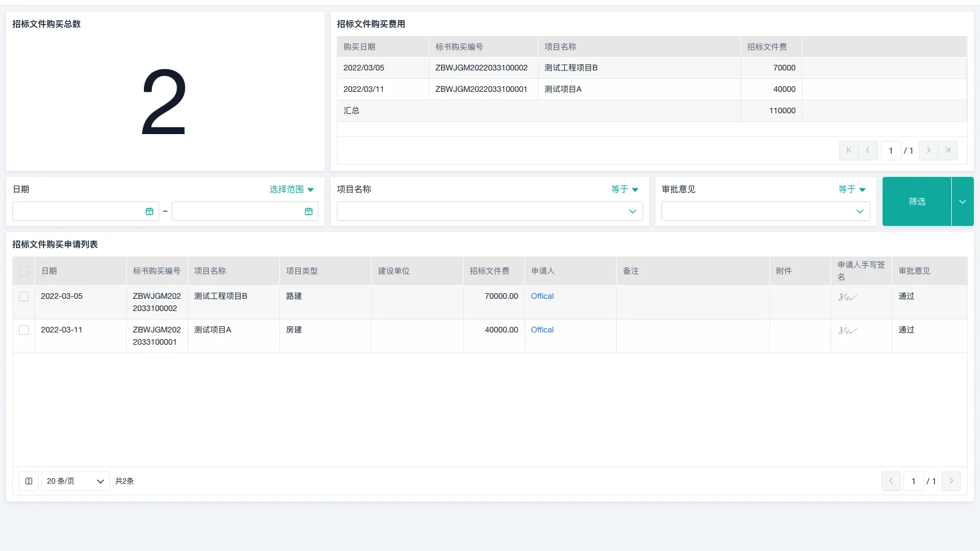Click start date input field

(86, 211)
